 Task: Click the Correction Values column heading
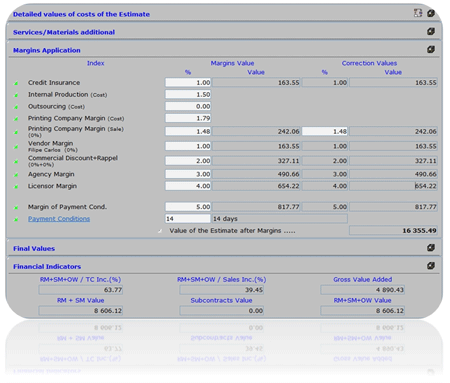click(369, 63)
